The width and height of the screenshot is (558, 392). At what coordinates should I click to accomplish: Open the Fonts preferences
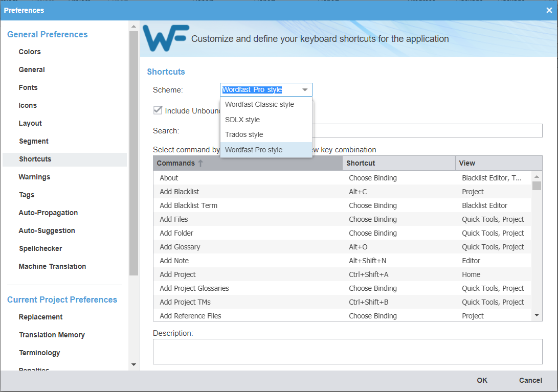(28, 87)
